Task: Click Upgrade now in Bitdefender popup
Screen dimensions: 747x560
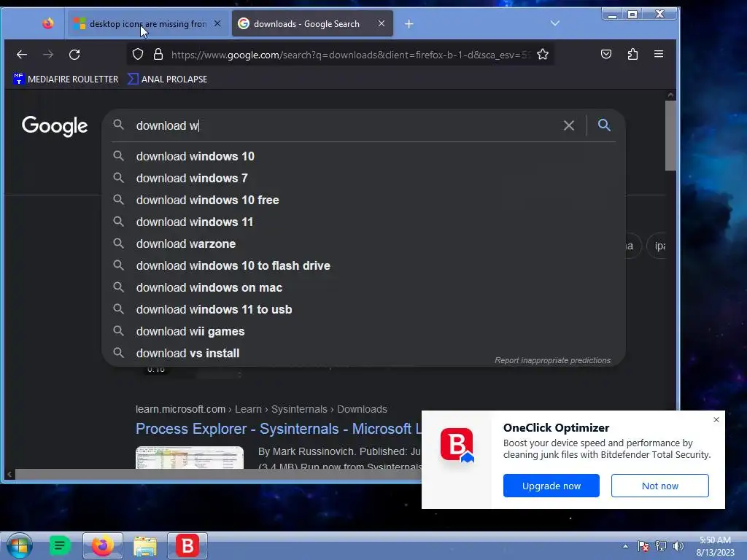Action: (551, 486)
